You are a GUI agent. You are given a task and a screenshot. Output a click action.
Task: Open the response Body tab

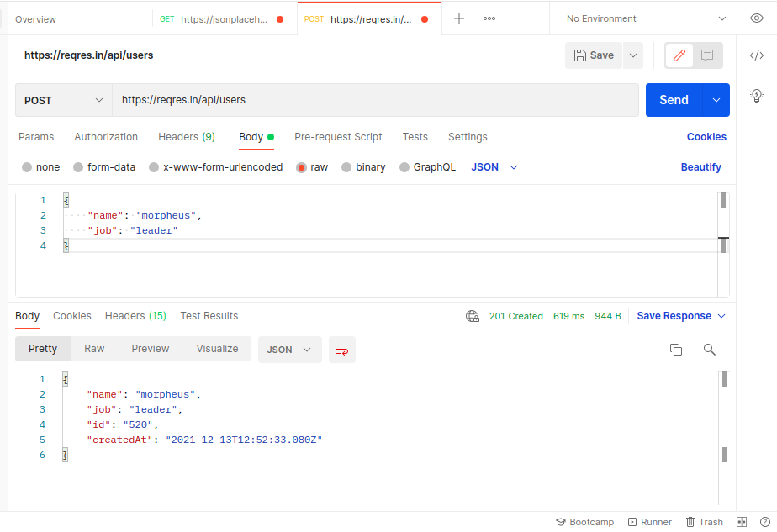pyautogui.click(x=27, y=316)
